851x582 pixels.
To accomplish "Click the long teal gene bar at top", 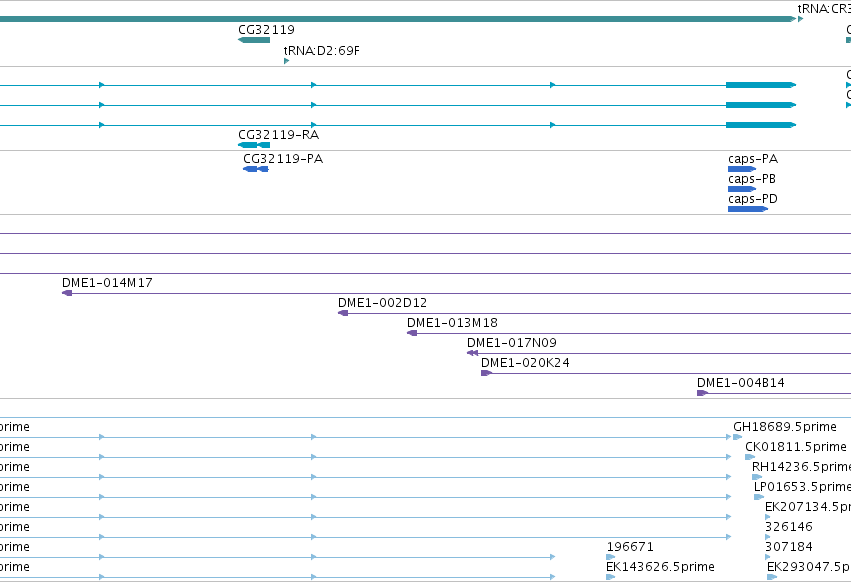I will (398, 19).
